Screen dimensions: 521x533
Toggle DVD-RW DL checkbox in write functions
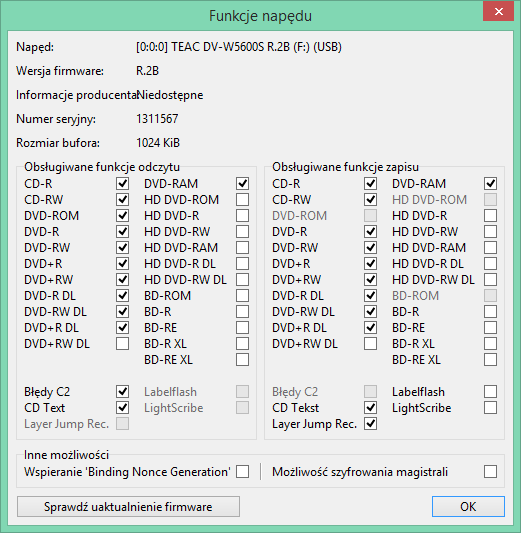click(x=370, y=311)
